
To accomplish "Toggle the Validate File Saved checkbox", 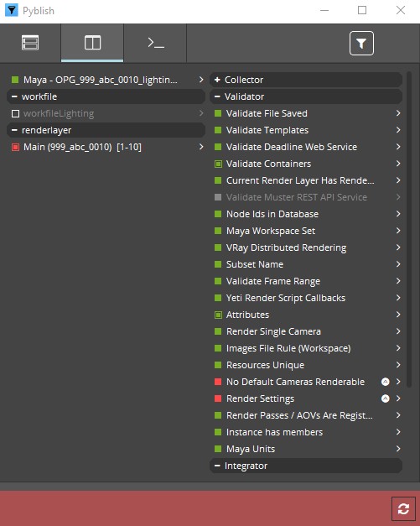I will 218,113.
